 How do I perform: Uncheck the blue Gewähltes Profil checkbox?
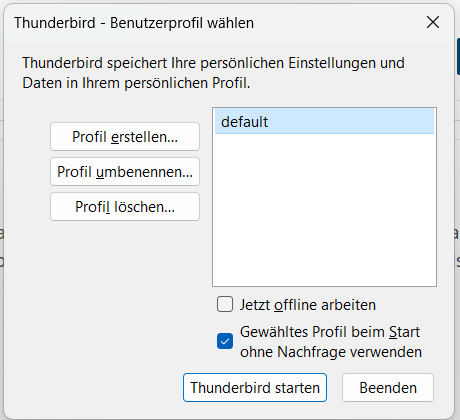225,341
